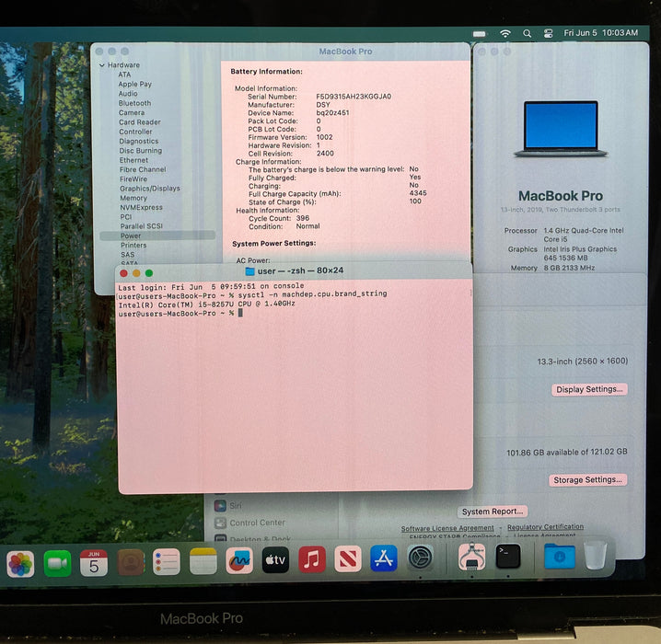Collapse the Hardware section in sidebar
This screenshot has width=661, height=644.
click(102, 65)
